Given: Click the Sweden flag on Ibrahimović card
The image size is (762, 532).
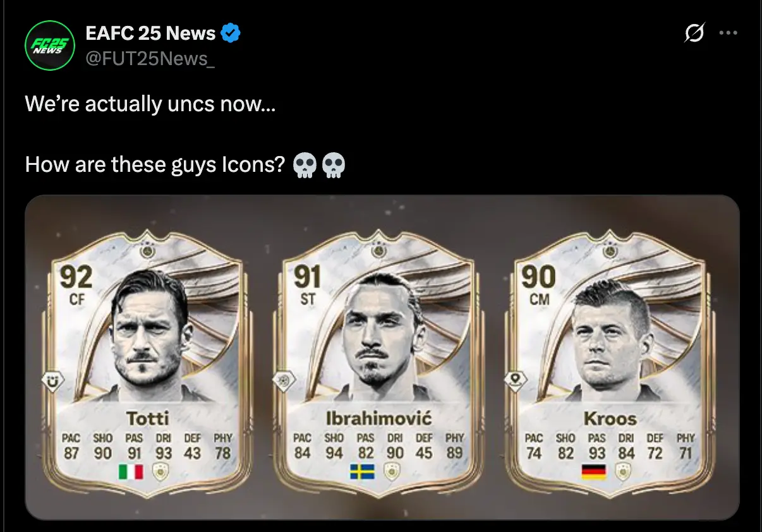Looking at the screenshot, I should click(x=362, y=471).
